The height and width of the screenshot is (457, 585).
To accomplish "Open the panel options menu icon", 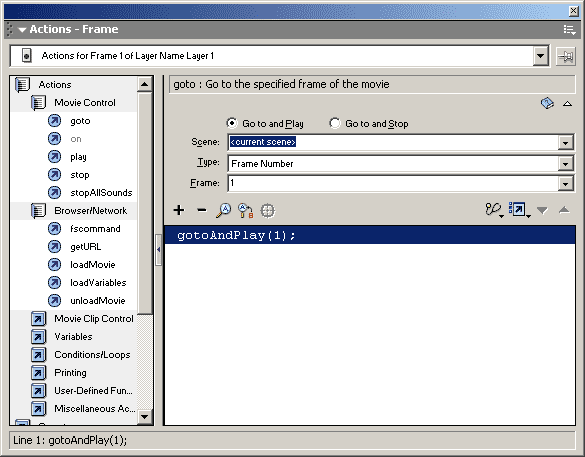I will [x=569, y=30].
